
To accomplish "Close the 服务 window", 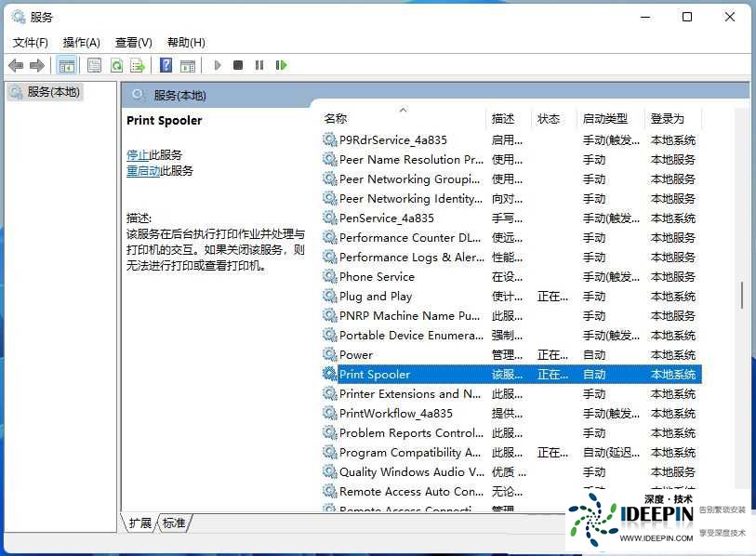I will (729, 18).
